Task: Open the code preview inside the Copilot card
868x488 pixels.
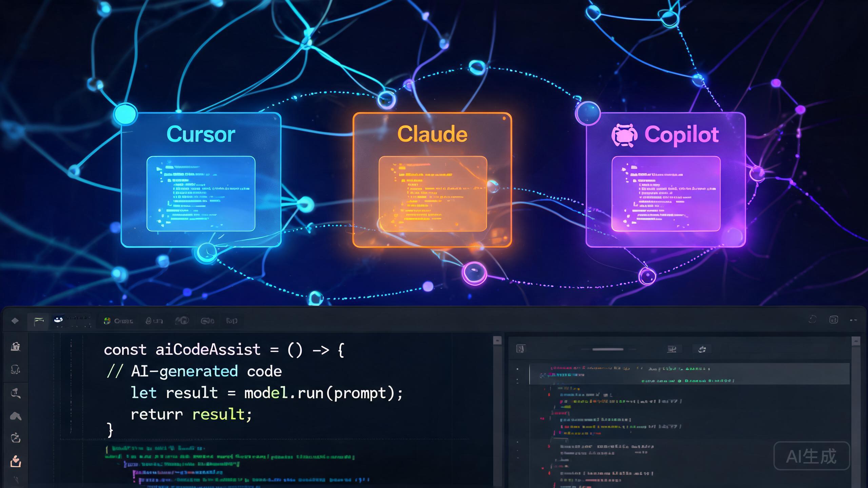Action: point(666,194)
